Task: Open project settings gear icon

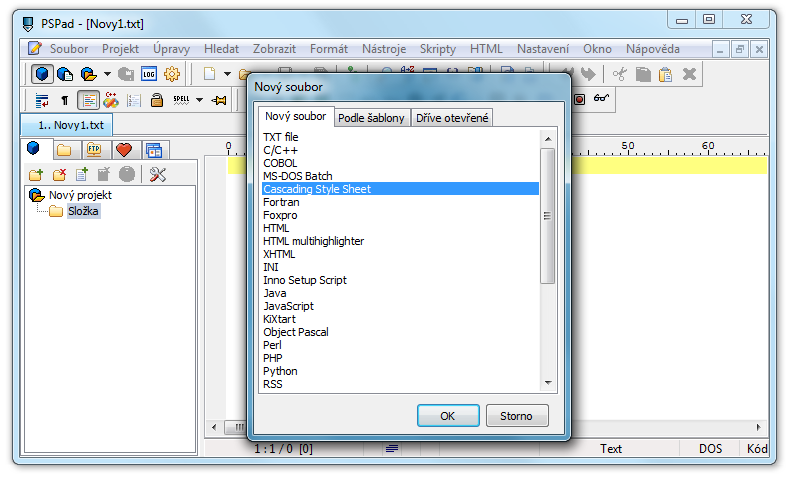Action: click(x=171, y=73)
